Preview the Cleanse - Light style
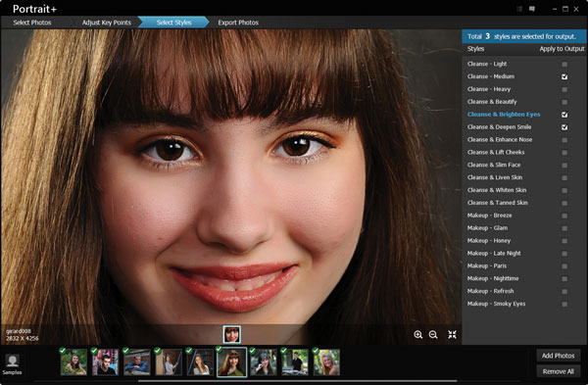 tap(487, 64)
